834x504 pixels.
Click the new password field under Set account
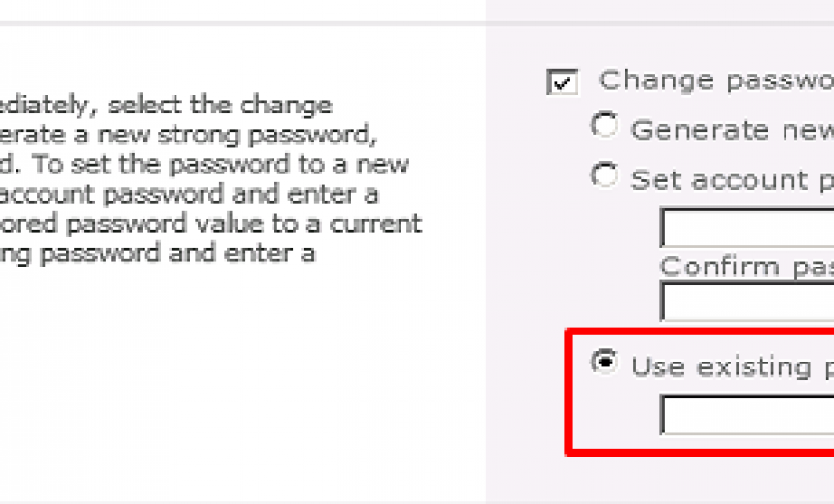[x=747, y=228]
